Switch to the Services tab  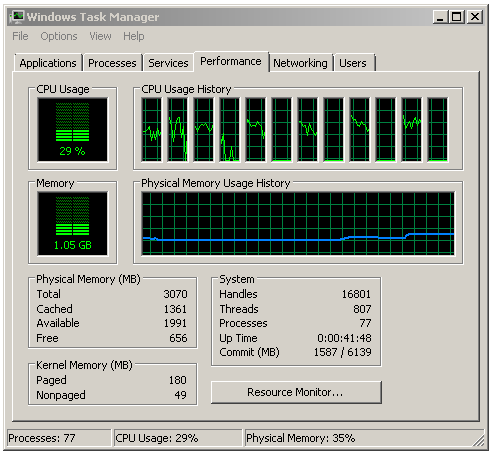168,63
